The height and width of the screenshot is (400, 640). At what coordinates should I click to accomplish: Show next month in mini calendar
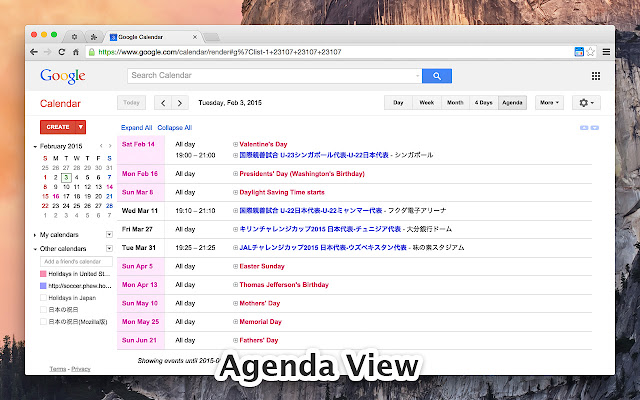click(110, 146)
